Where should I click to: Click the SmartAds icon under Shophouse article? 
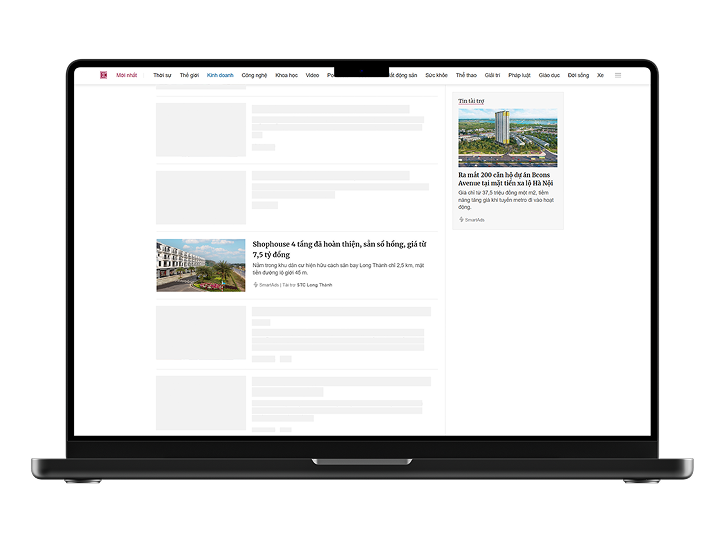tap(256, 285)
